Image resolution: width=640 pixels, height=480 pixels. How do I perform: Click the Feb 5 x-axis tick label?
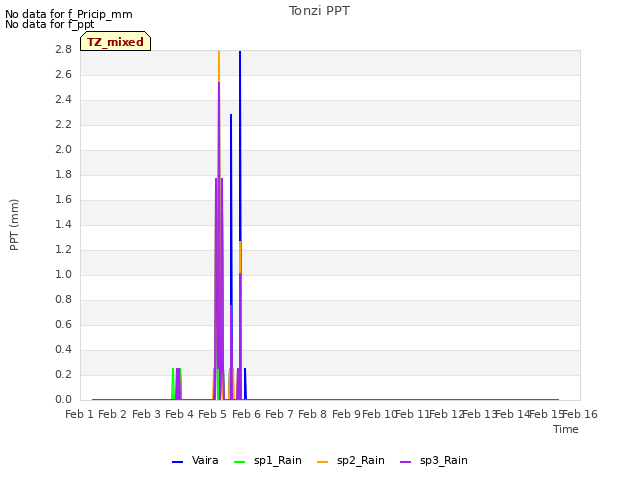pyautogui.click(x=213, y=414)
